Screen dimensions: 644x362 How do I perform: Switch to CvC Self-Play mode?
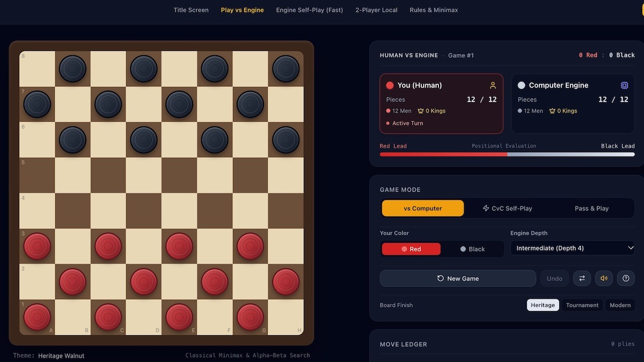(x=507, y=208)
